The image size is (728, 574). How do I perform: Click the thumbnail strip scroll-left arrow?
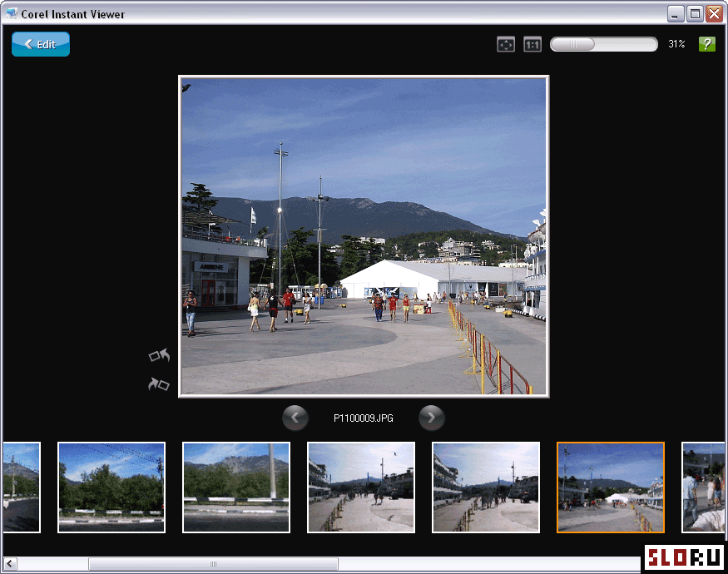pos(10,564)
